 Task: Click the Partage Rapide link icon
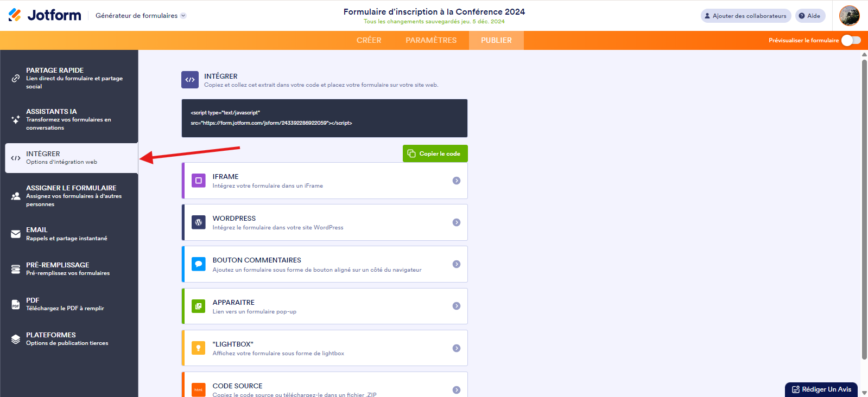point(16,78)
